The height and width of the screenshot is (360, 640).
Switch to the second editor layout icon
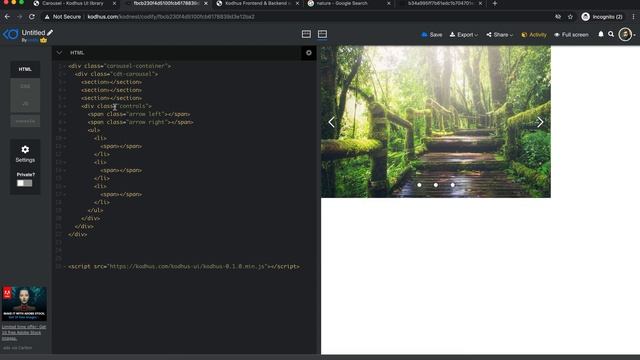[x=322, y=34]
